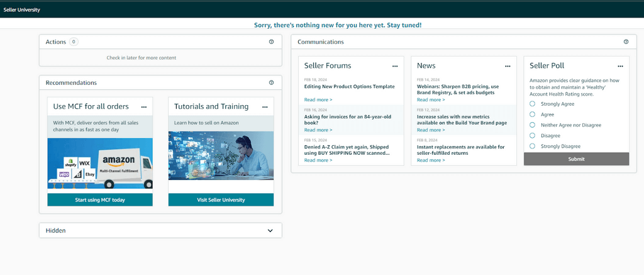Image resolution: width=644 pixels, height=275 pixels.
Task: Click Visit Seller University button
Action: [221, 199]
